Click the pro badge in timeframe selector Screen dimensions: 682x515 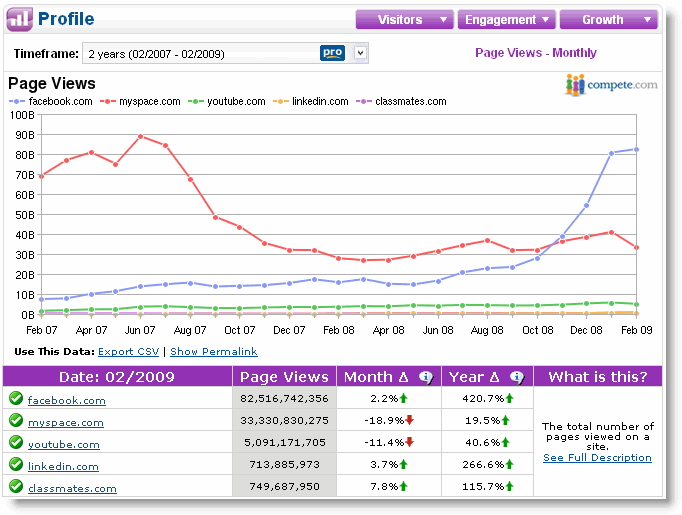tap(332, 53)
